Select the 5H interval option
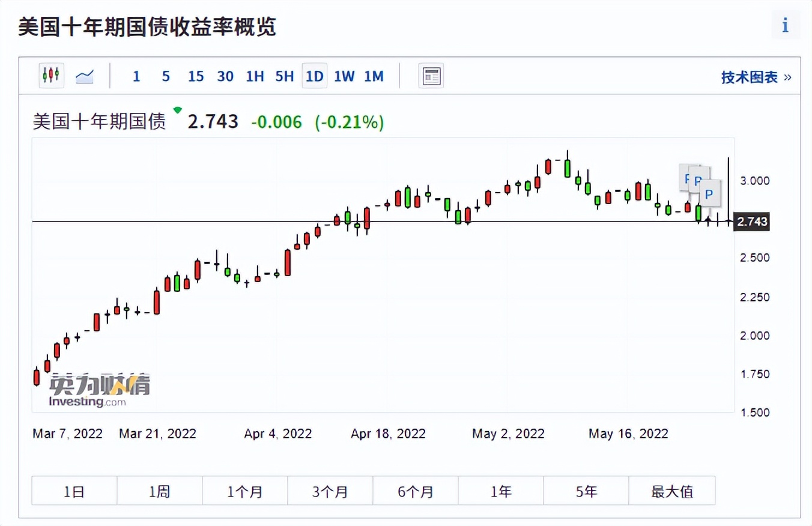The image size is (812, 526). point(285,76)
